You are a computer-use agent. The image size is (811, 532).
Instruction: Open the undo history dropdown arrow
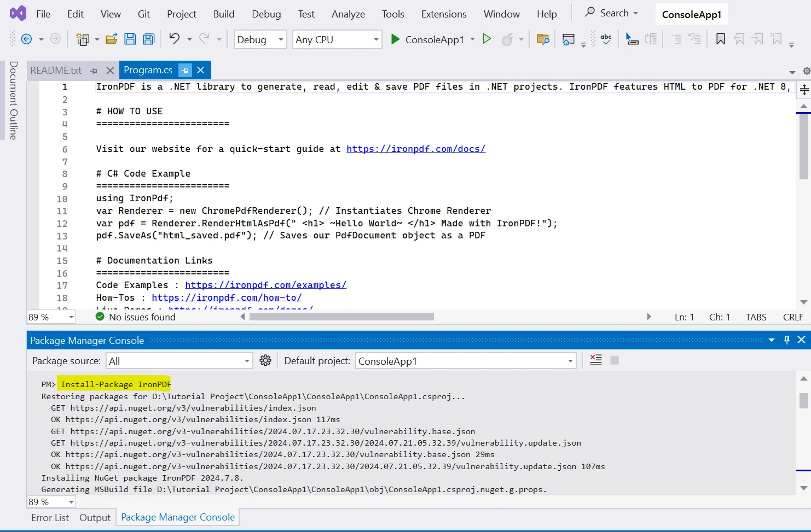pyautogui.click(x=189, y=39)
